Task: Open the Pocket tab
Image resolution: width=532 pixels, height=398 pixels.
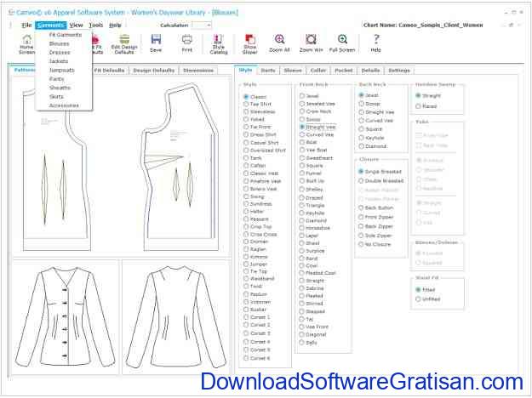Action: click(x=344, y=71)
